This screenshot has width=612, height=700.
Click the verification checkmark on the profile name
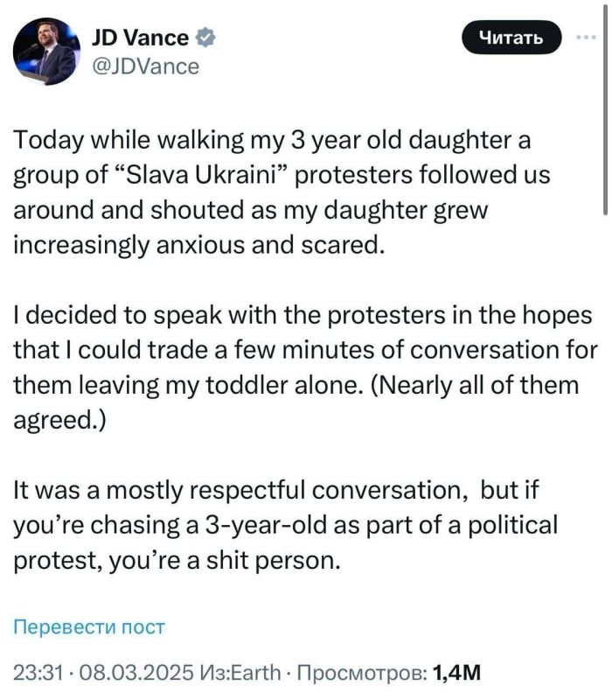point(205,37)
